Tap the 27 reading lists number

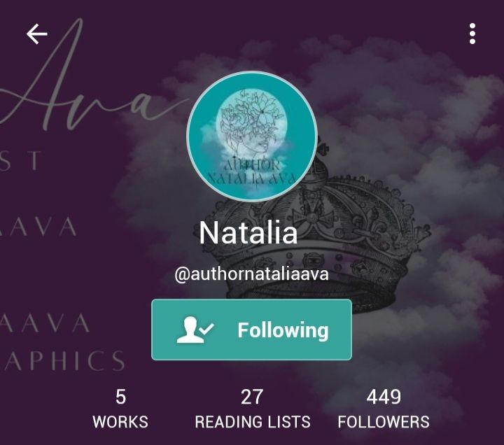[252, 397]
